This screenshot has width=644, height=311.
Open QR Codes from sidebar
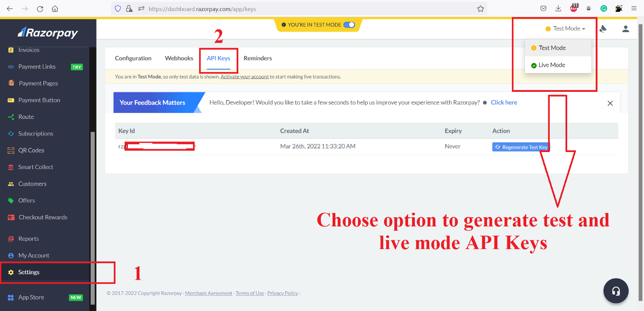(x=31, y=150)
